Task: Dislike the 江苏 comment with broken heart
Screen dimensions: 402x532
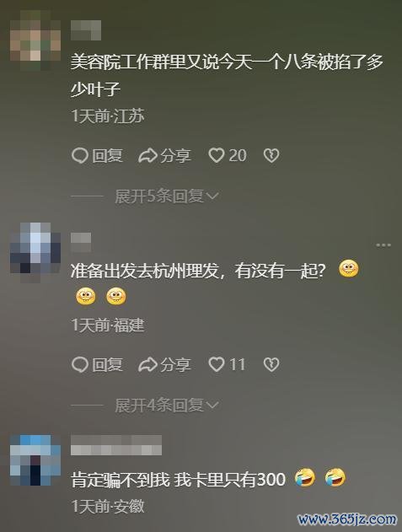Action: point(271,156)
